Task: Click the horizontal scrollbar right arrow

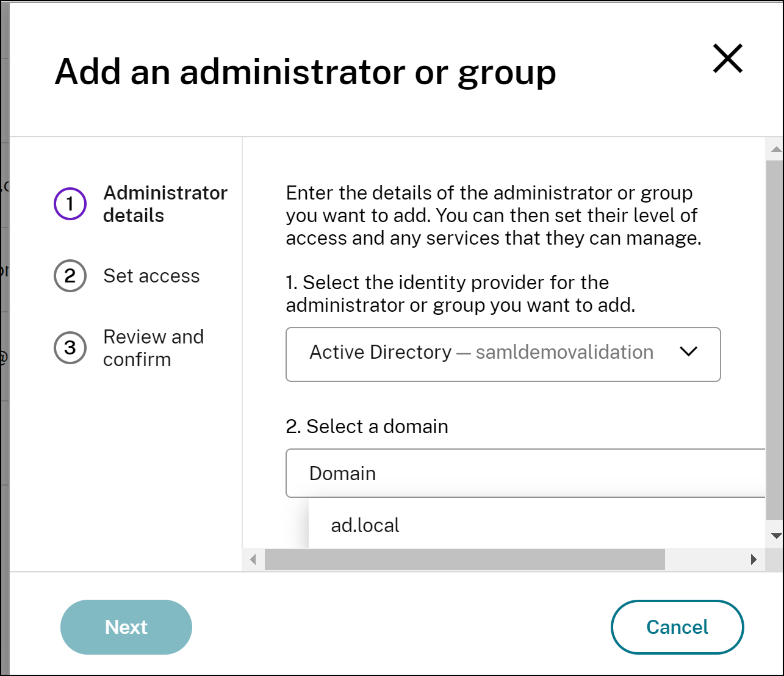Action: [x=753, y=559]
